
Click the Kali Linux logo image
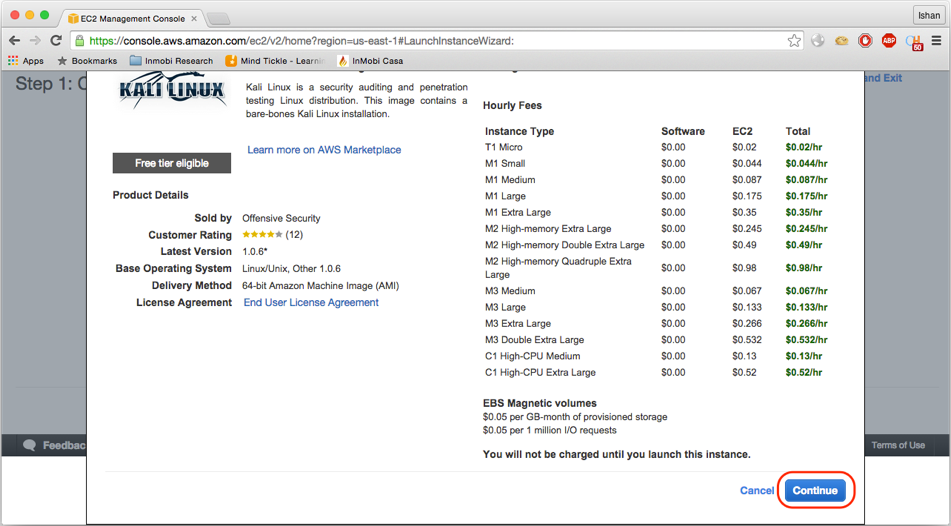pos(172,91)
